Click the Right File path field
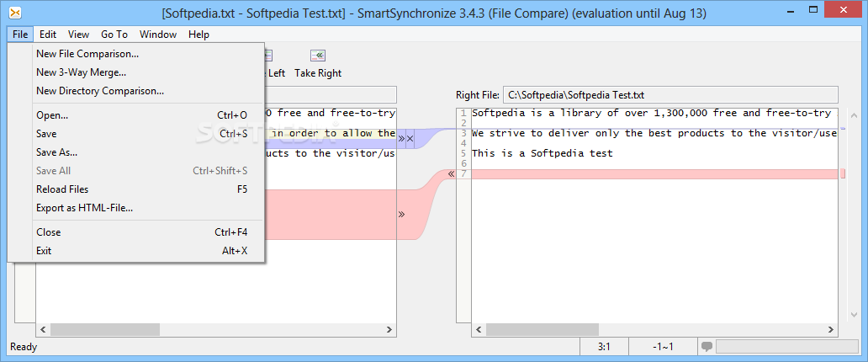868x362 pixels. coord(670,95)
